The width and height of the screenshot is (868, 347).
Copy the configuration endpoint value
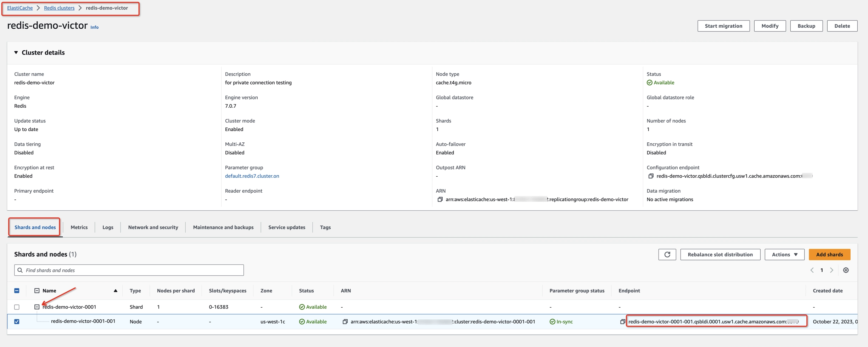coord(651,176)
